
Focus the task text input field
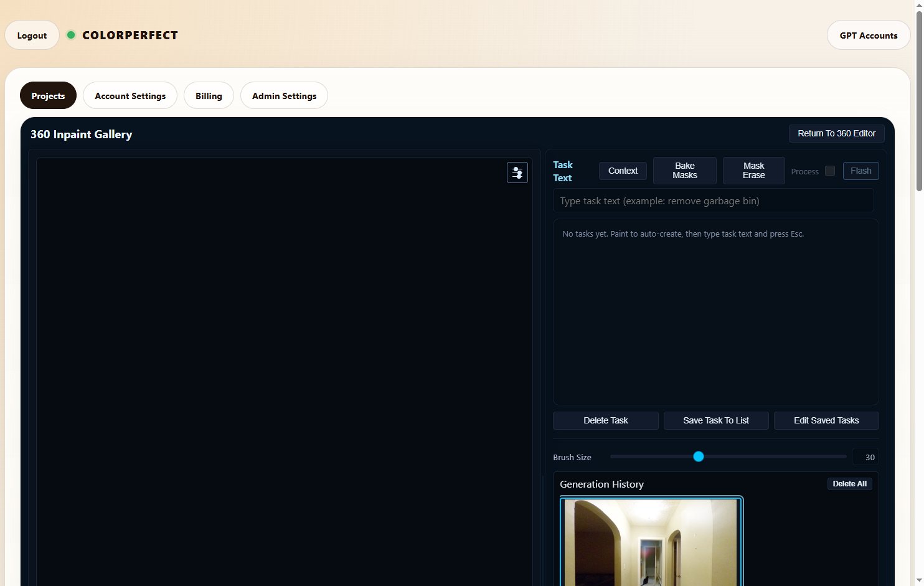pos(713,201)
